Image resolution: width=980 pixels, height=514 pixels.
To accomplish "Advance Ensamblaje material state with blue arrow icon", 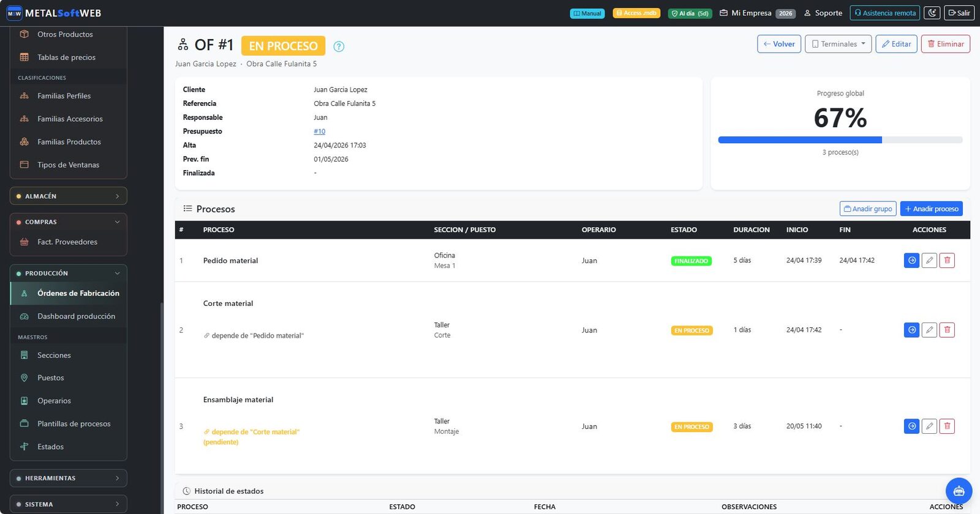I will [x=911, y=426].
